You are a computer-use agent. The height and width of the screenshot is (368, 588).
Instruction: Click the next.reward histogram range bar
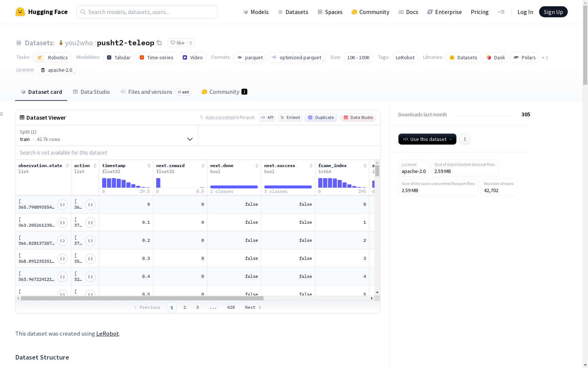(x=180, y=183)
